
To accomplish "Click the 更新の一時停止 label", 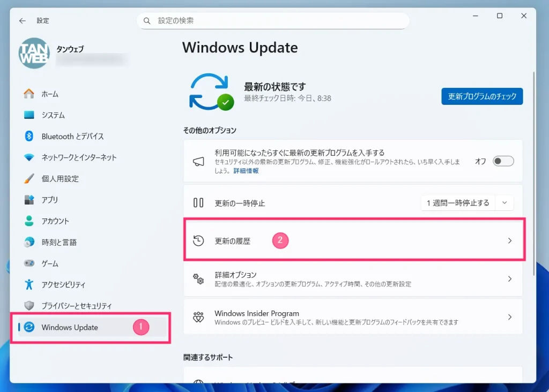I will point(240,203).
